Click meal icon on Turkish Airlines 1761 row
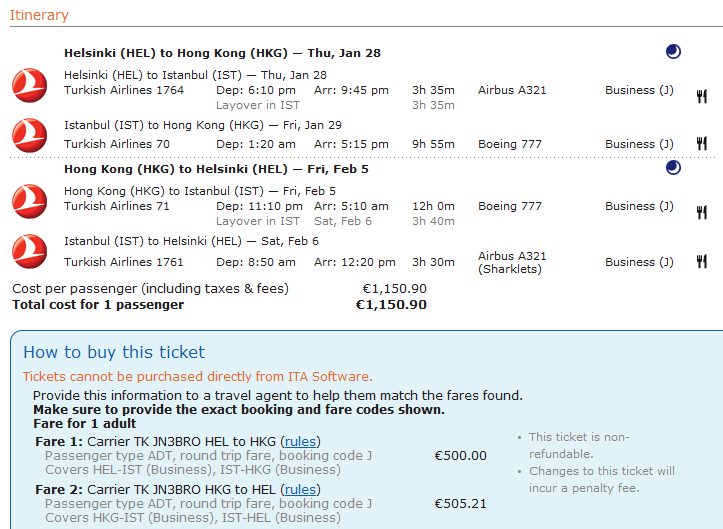The height and width of the screenshot is (529, 723). (x=702, y=262)
